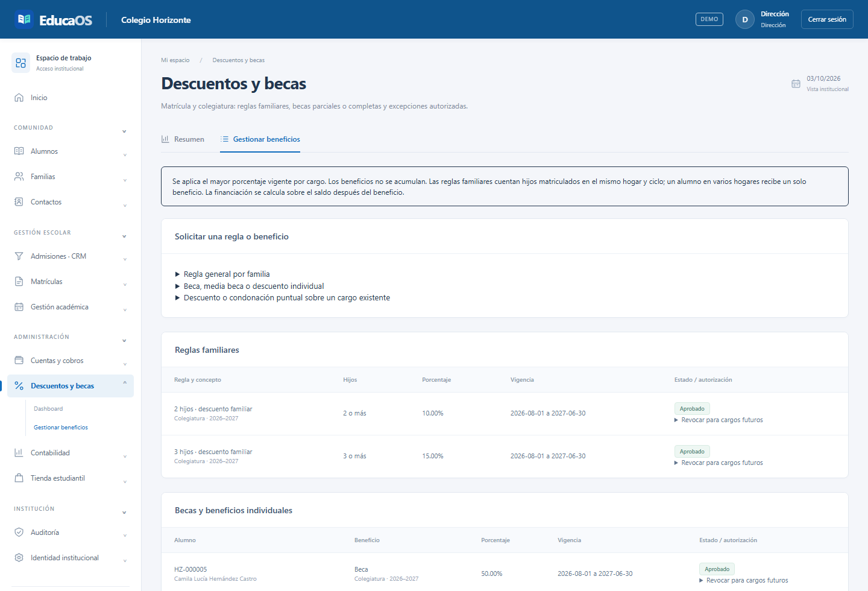Click the HZ-000005 student code

(190, 570)
